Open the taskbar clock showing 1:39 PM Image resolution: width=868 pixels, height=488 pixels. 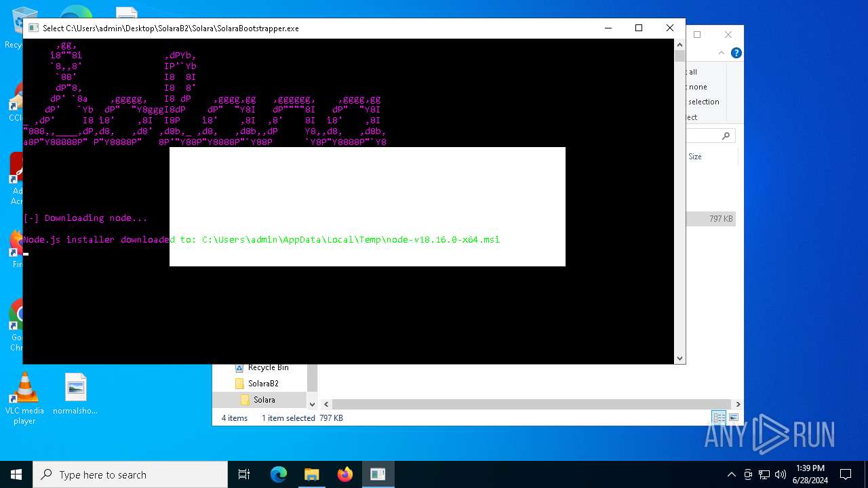coord(810,474)
